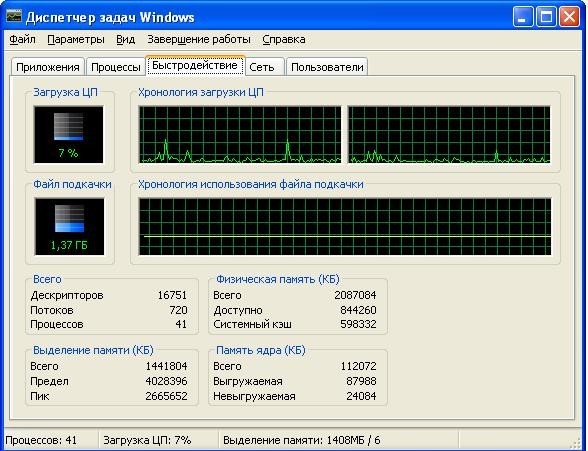588x451 pixels.
Task: Click the Системный кэш label
Action: [252, 324]
